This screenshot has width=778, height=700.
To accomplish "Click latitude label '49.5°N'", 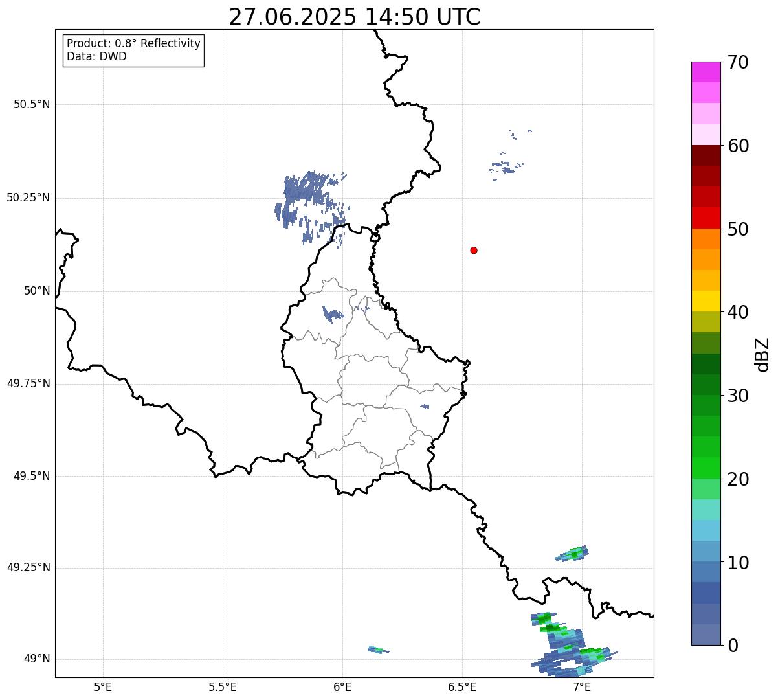I will 32,476.
